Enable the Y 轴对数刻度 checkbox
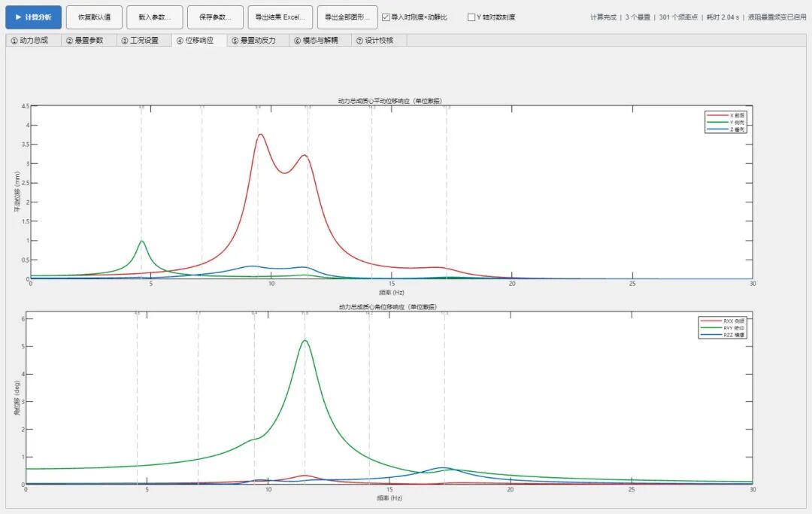The width and height of the screenshot is (812, 514). click(x=471, y=17)
